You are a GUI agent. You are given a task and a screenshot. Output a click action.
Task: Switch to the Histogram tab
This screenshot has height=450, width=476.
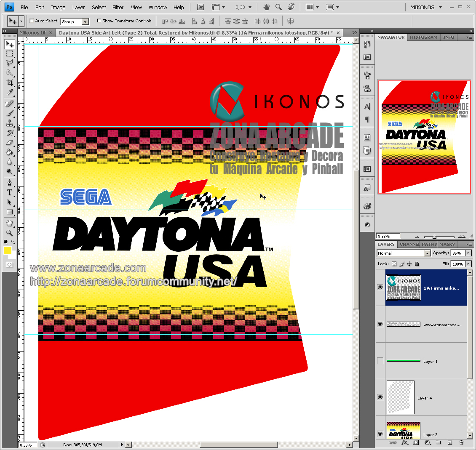[423, 37]
